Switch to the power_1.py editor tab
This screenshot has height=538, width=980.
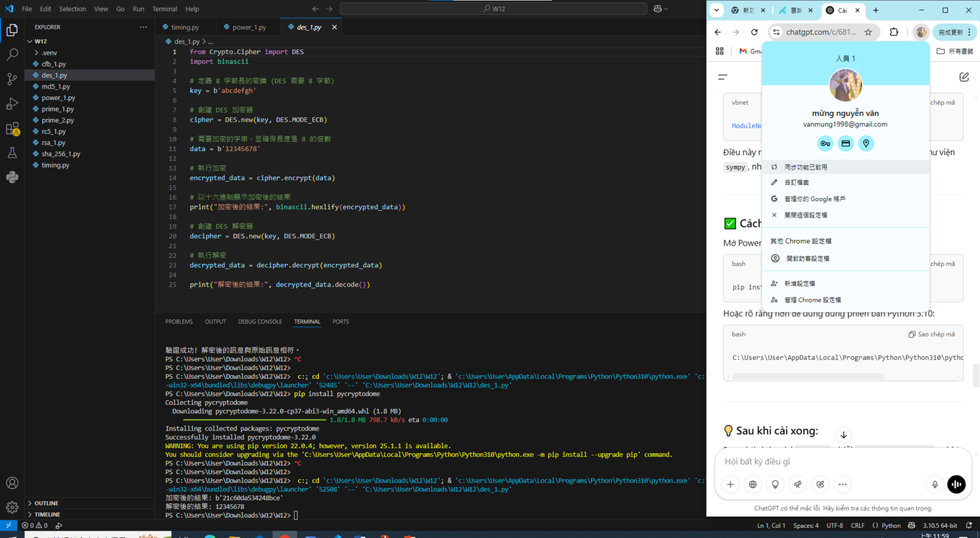click(248, 27)
